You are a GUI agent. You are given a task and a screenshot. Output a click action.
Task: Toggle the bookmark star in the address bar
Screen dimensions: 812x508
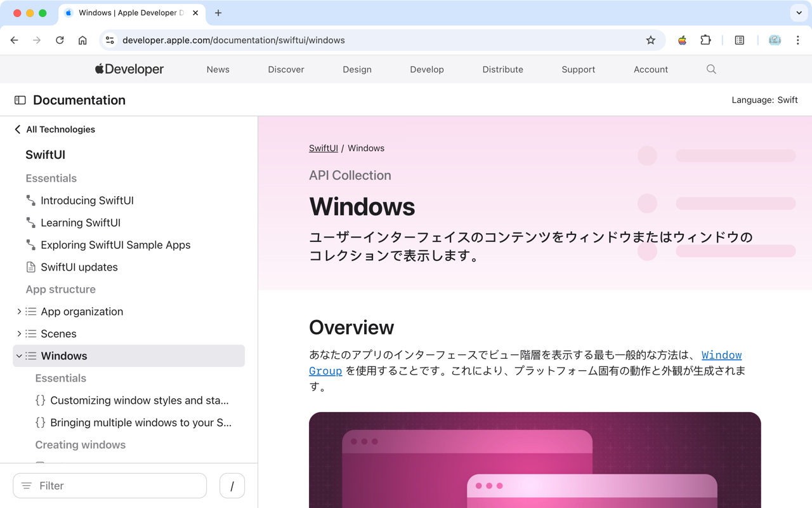tap(651, 39)
